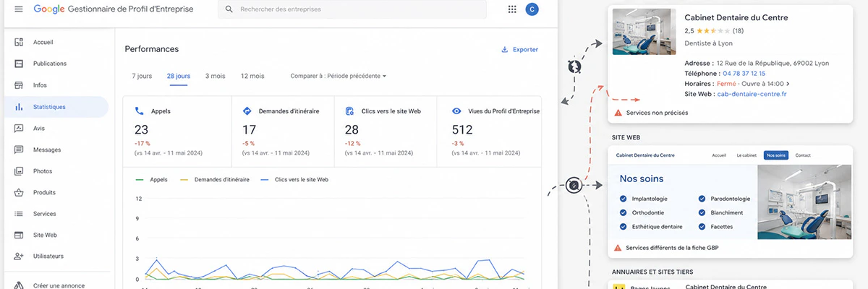Click the warning icon beside Services non précisés
The image size is (868, 289).
pos(618,113)
